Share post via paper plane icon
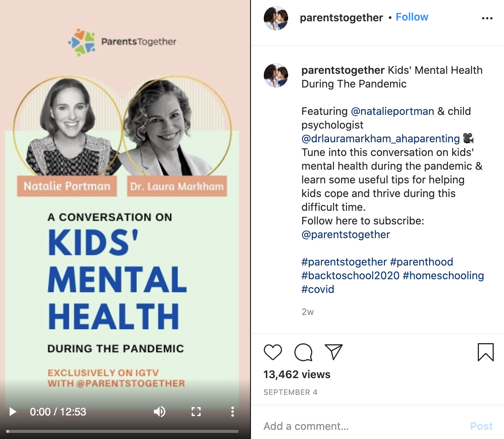 pos(334,352)
